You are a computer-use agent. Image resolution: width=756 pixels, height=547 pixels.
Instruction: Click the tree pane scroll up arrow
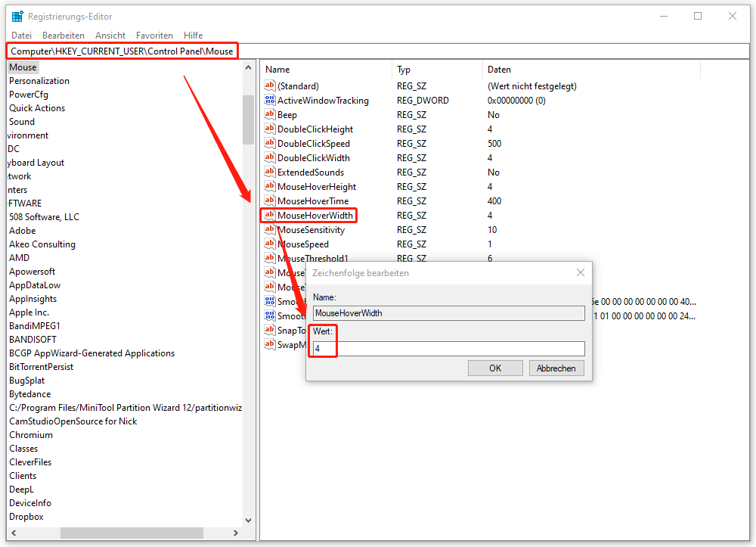[248, 67]
